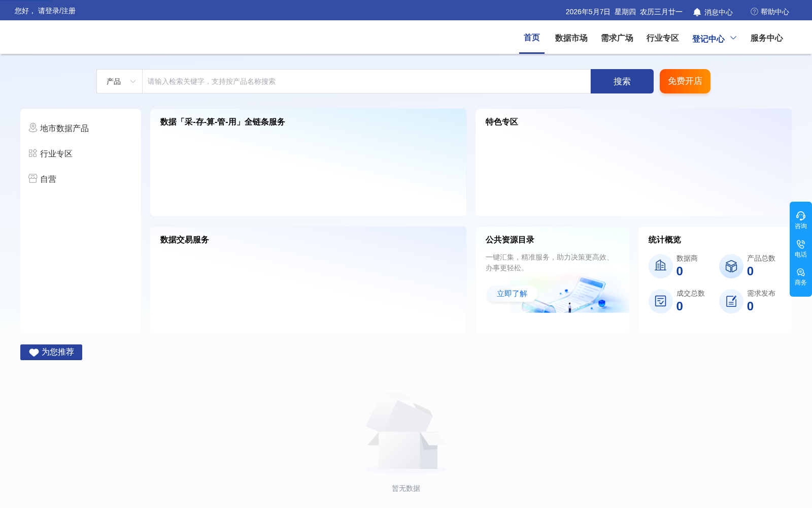Click the 免费开店 button
This screenshot has height=508, width=812.
tap(685, 81)
